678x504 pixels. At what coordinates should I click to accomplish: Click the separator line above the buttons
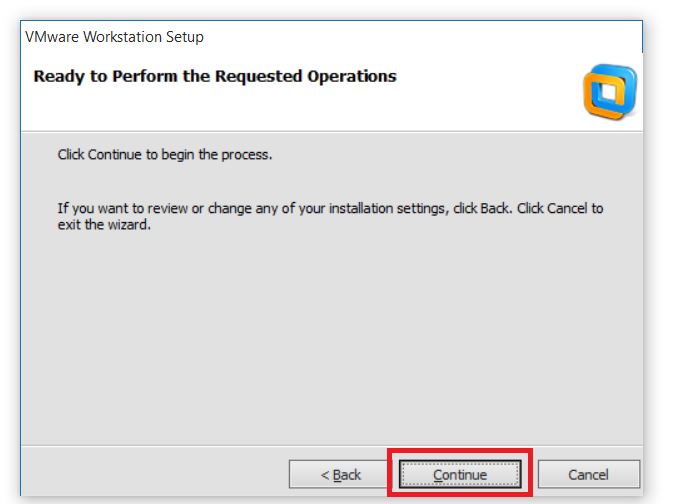[330, 446]
